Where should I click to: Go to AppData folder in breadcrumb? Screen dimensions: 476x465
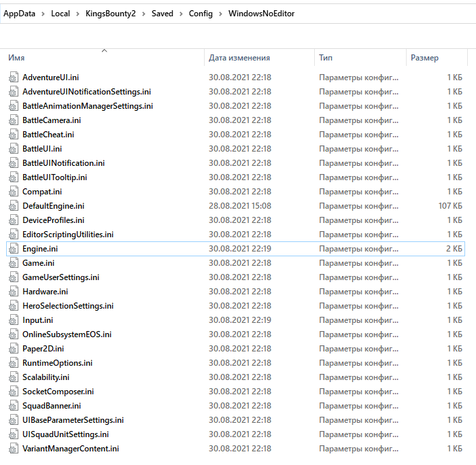(x=20, y=14)
